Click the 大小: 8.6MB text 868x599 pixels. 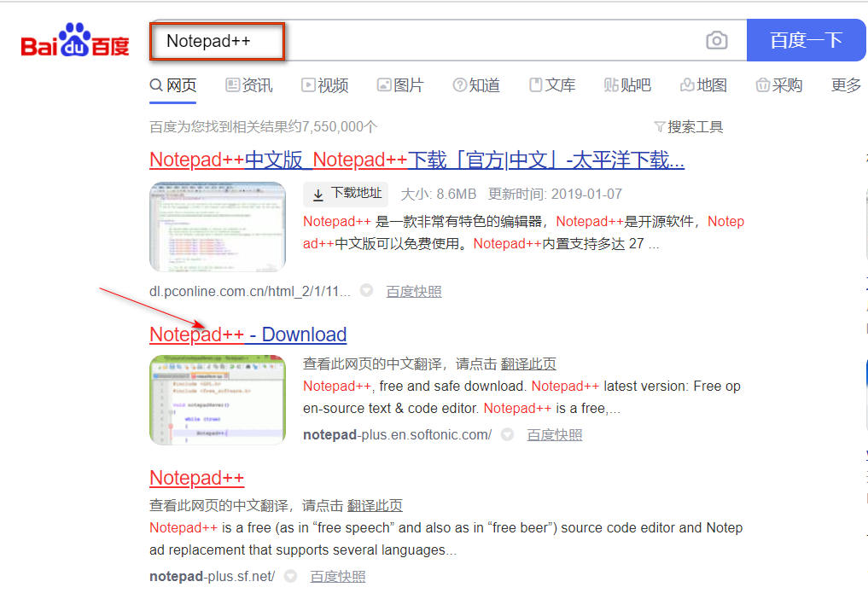439,195
